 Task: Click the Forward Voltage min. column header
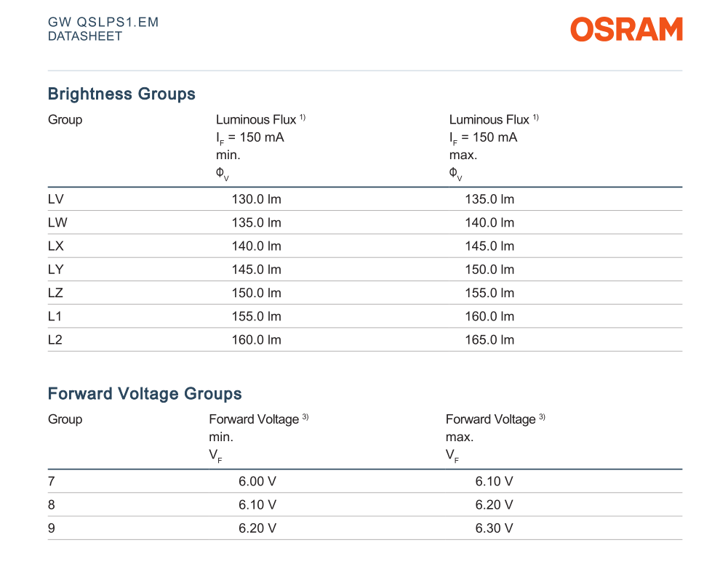point(259,438)
